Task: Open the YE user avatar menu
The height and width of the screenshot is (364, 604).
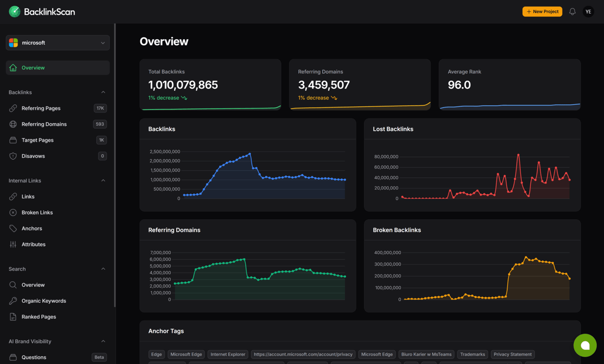Action: (x=588, y=11)
